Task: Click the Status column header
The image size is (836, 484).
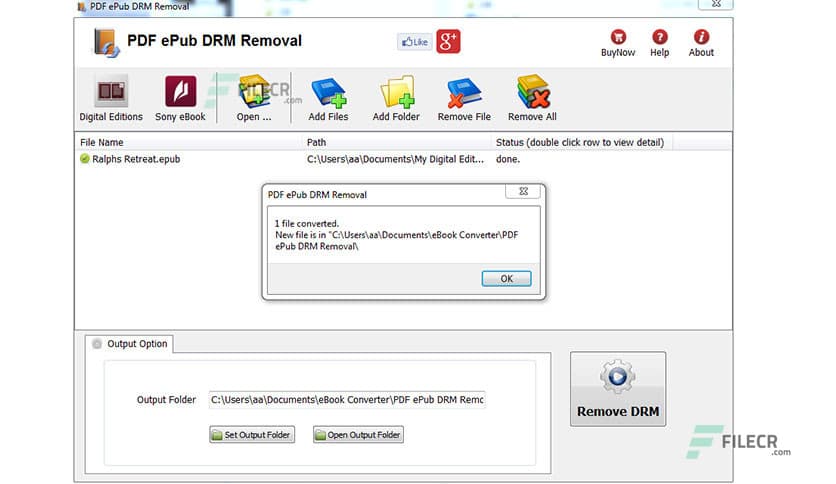Action: pyautogui.click(x=582, y=142)
